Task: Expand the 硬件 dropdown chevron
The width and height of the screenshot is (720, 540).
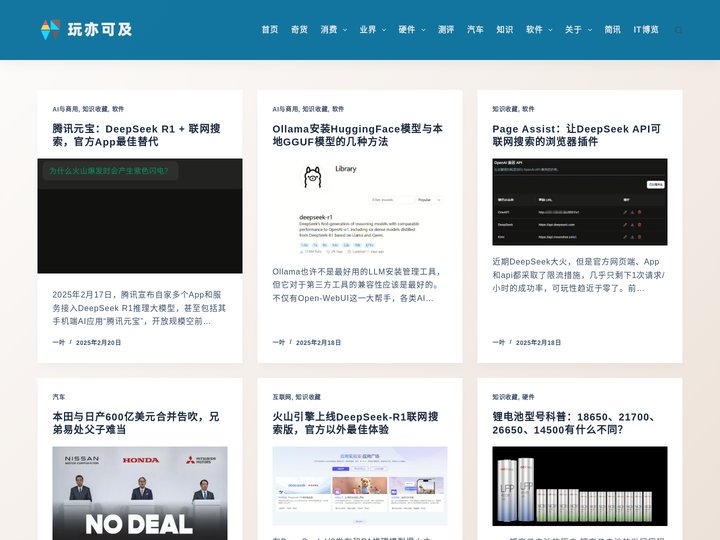Action: [x=423, y=30]
